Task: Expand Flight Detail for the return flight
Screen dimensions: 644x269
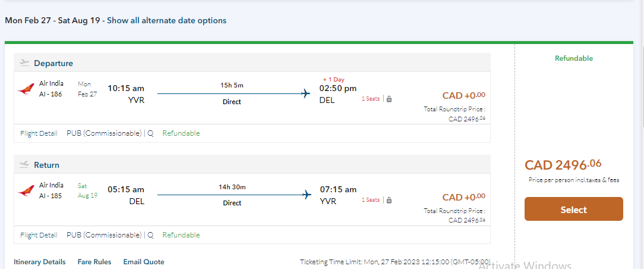Action: tap(39, 235)
